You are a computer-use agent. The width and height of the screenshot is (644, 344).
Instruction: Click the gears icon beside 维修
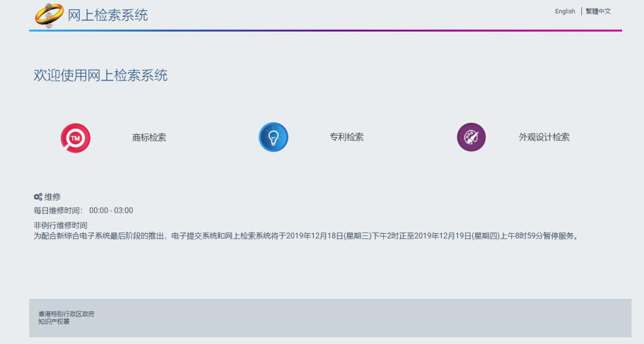(x=38, y=197)
